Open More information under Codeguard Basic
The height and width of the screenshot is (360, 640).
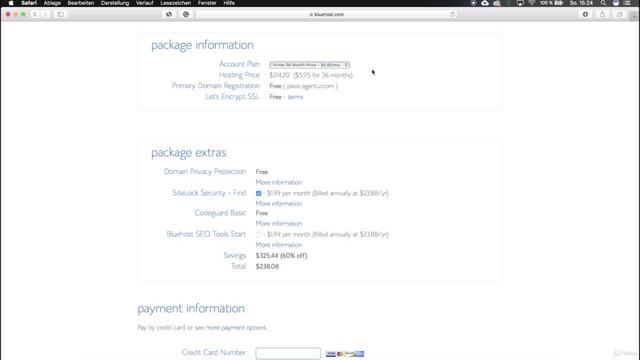pos(279,224)
